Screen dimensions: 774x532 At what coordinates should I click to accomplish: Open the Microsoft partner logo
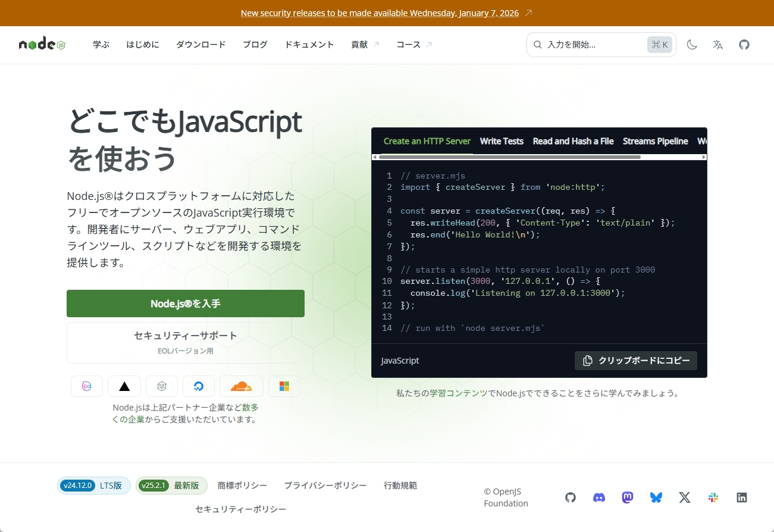click(284, 386)
